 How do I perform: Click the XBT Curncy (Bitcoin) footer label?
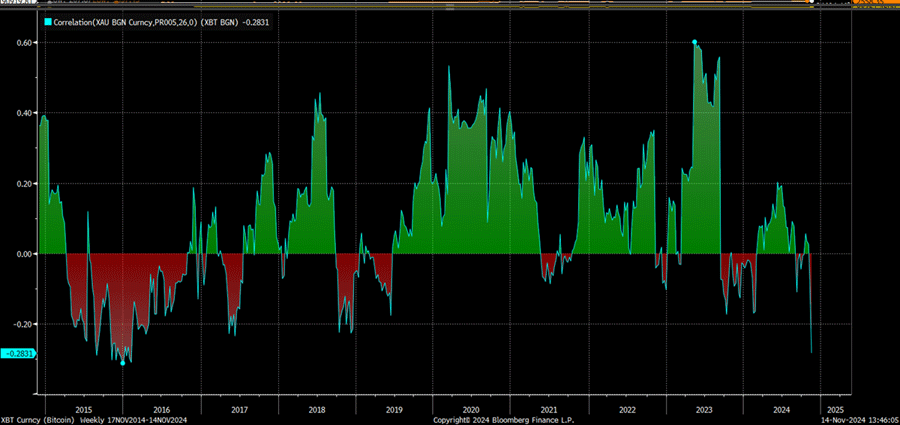(37, 420)
